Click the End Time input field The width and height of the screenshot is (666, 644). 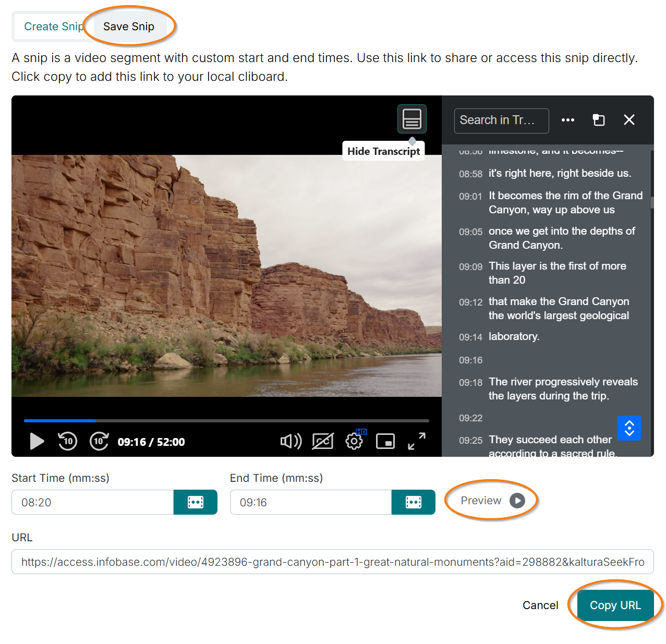coord(311,502)
